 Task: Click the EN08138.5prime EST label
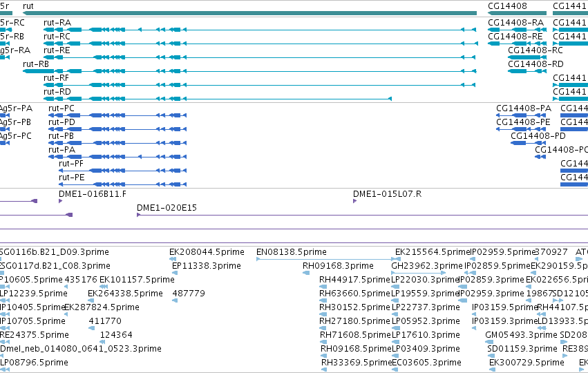[292, 252]
